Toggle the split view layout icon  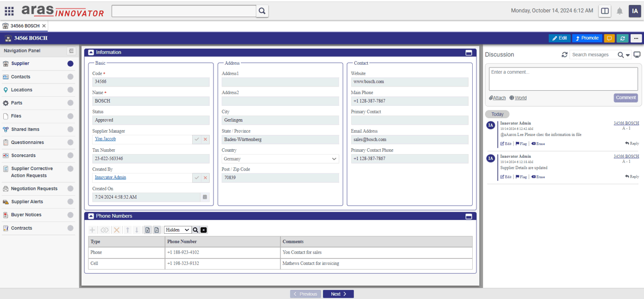(x=604, y=11)
